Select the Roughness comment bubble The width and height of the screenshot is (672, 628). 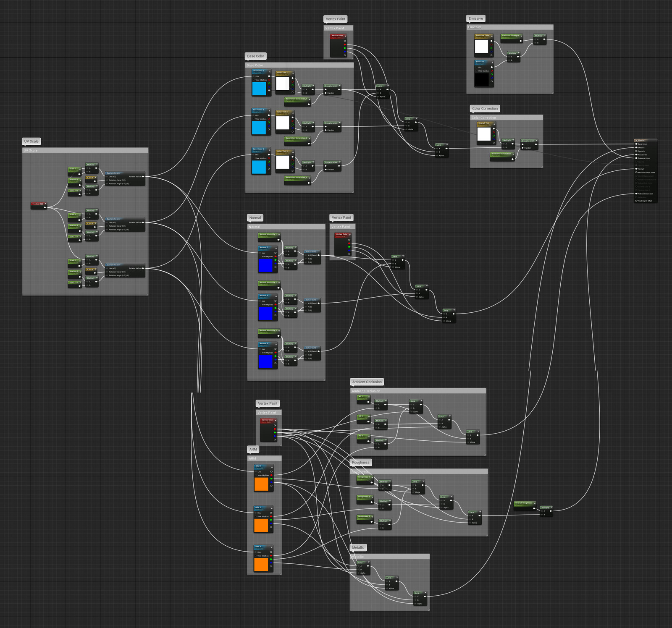click(x=361, y=463)
